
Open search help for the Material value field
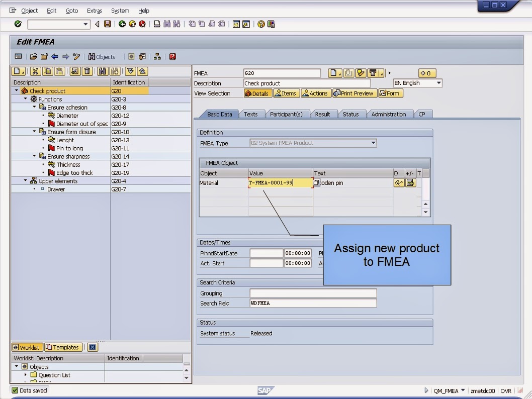point(315,183)
